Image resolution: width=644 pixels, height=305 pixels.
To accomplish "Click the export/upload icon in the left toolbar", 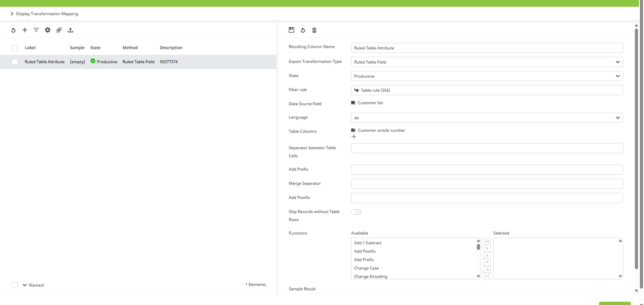I will tap(70, 30).
